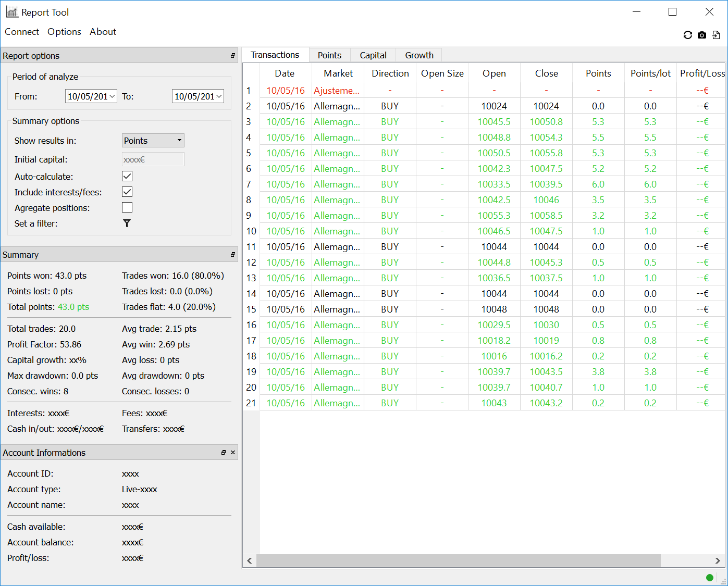Click the green connection status indicator
The width and height of the screenshot is (728, 586).
coord(709,577)
